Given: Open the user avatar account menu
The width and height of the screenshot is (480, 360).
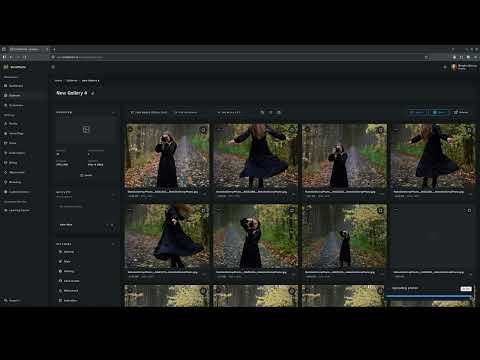Looking at the screenshot, I should 454,67.
